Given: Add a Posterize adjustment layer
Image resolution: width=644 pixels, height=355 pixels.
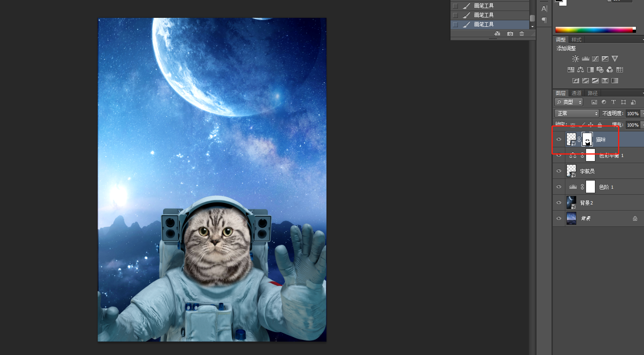Looking at the screenshot, I should pos(585,81).
